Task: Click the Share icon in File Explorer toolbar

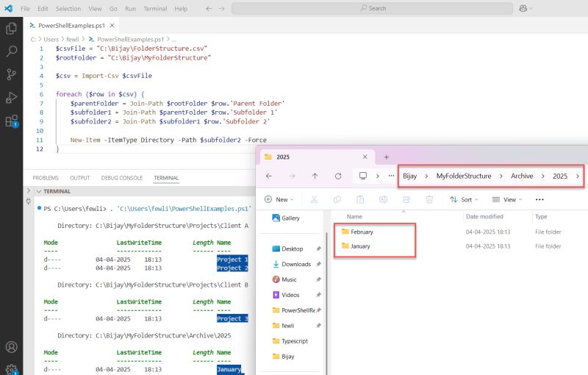Action: 406,199
